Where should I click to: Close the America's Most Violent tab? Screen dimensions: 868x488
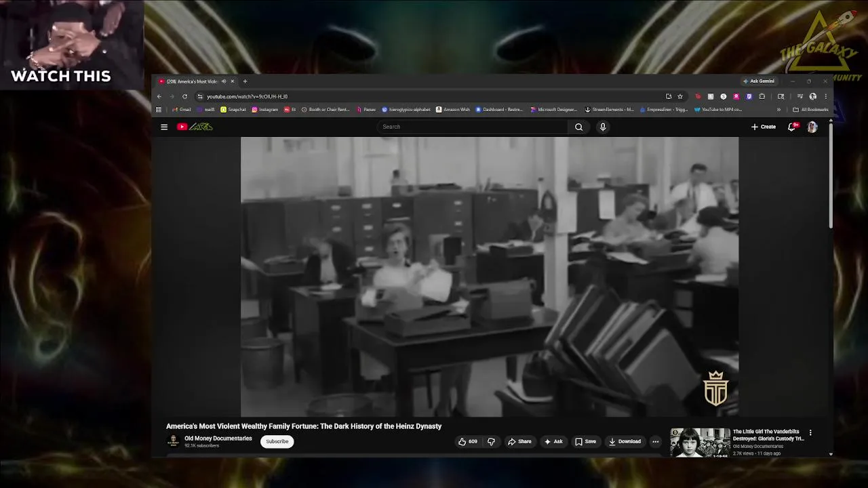232,81
